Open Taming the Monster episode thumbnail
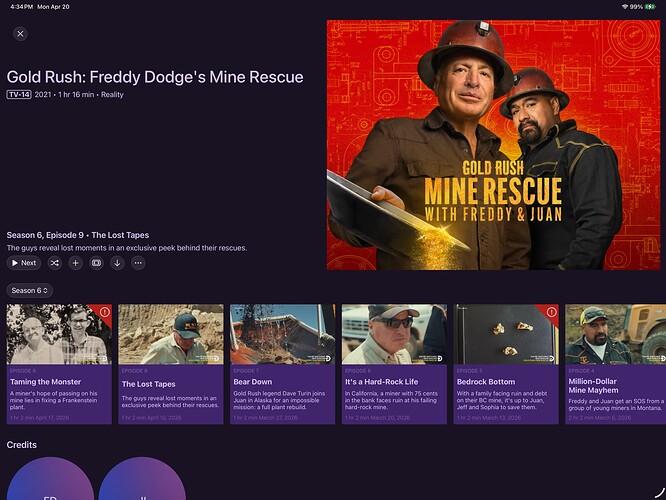 point(59,334)
